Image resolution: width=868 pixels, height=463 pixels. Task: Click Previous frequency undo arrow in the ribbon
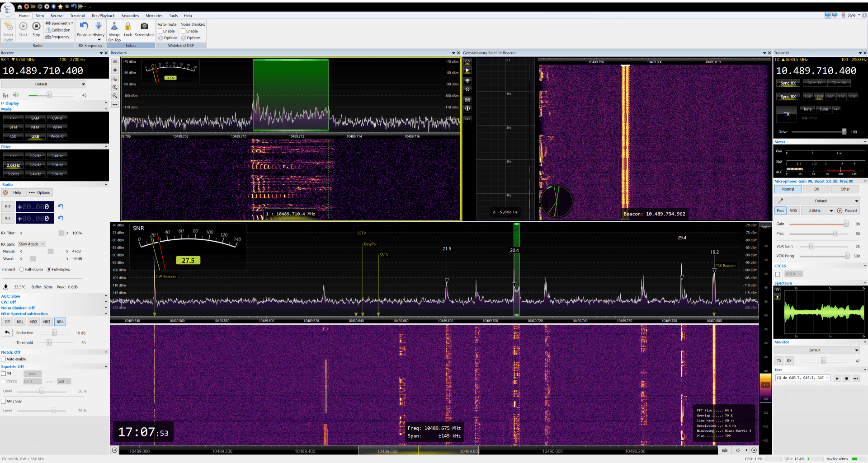[x=84, y=26]
